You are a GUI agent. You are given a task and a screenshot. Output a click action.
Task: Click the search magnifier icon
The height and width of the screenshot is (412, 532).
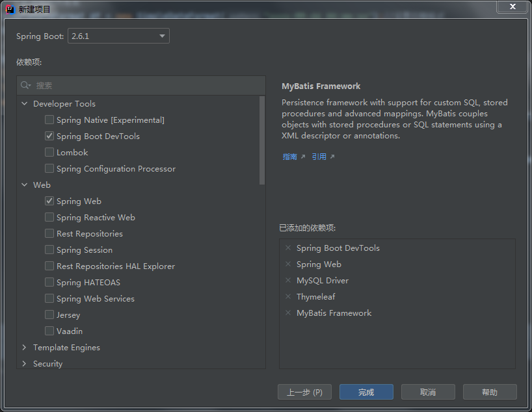point(25,85)
